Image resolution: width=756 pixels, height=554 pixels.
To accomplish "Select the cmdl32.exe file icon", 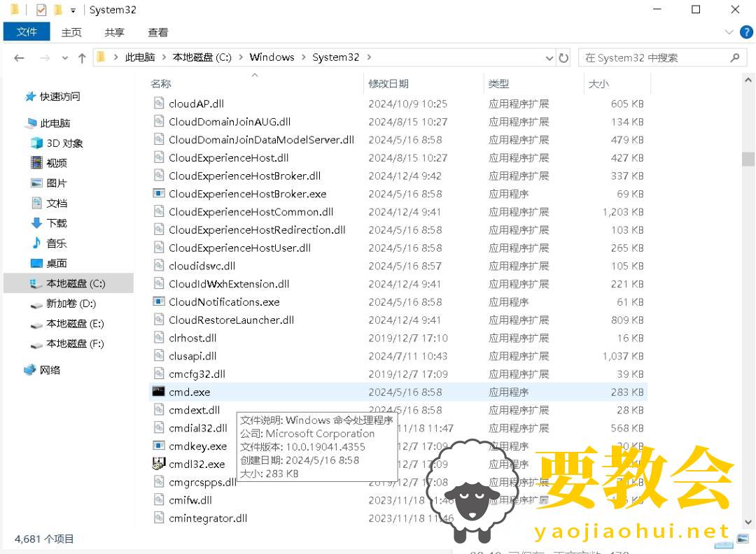I will (158, 464).
